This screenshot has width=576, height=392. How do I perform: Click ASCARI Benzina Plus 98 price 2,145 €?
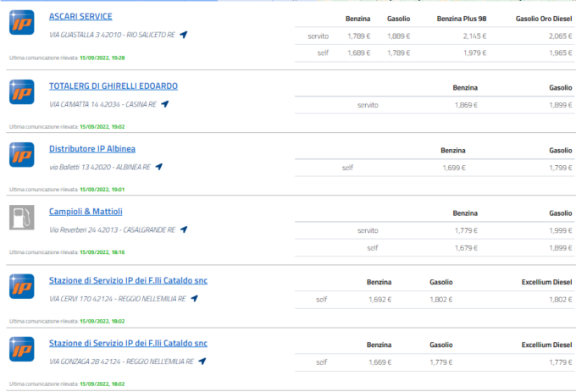(474, 36)
